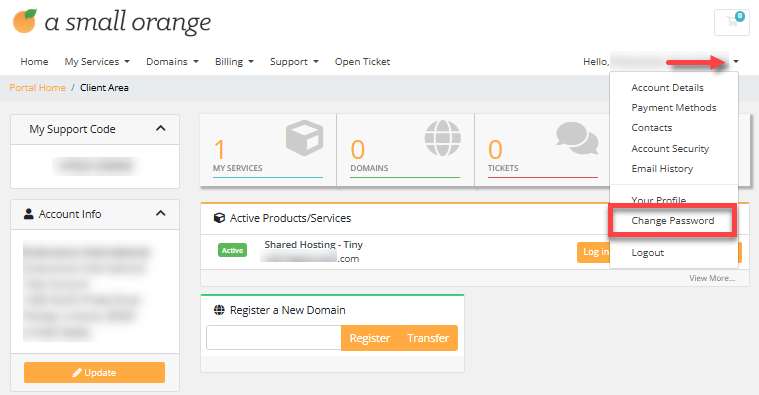Choose Change Password from user menu

click(x=673, y=221)
